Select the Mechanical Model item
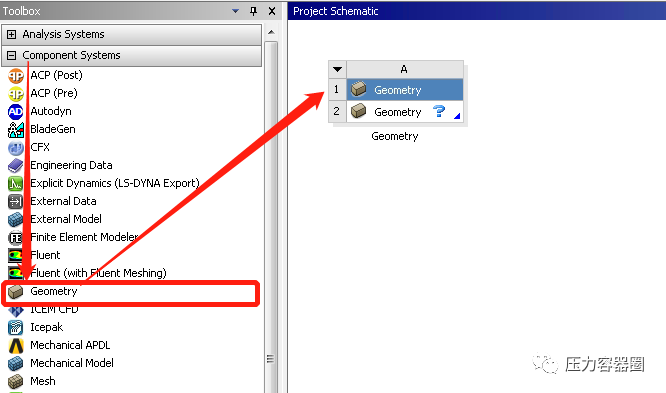Viewport: 666px width, 393px height. [72, 363]
